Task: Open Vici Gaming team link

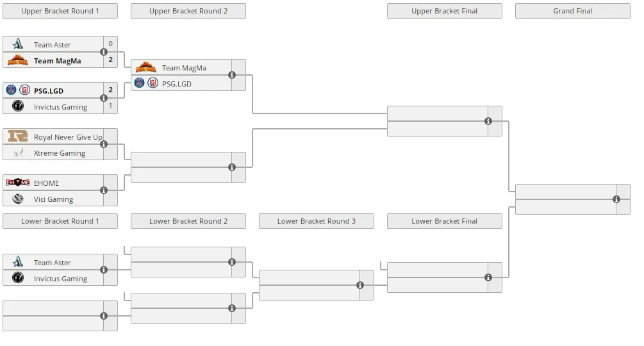Action: pos(53,199)
